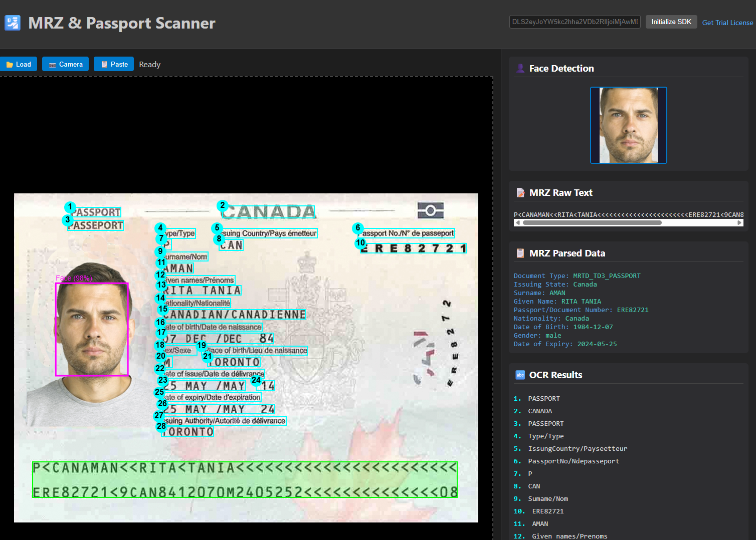The image size is (756, 540).
Task: Click the MRZ scanner app logo
Action: coord(13,23)
